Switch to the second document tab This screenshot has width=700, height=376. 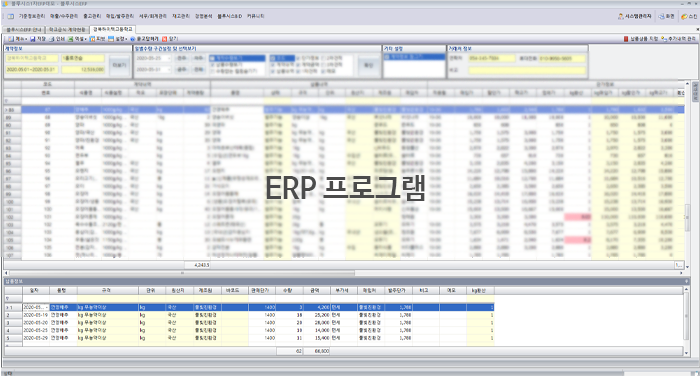pos(67,29)
